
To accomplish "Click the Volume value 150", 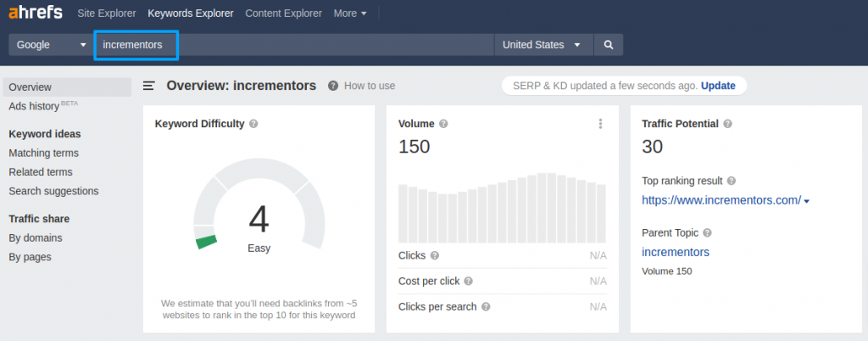I will click(x=414, y=147).
